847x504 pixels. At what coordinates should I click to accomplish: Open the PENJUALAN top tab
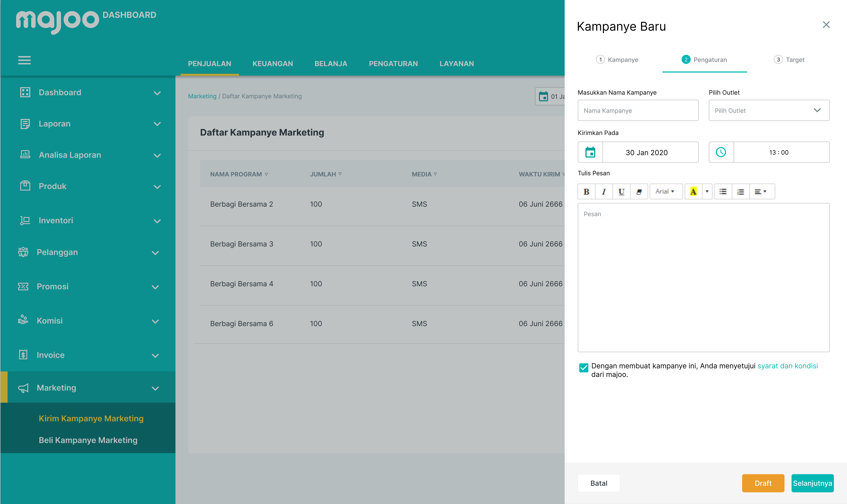click(x=210, y=64)
